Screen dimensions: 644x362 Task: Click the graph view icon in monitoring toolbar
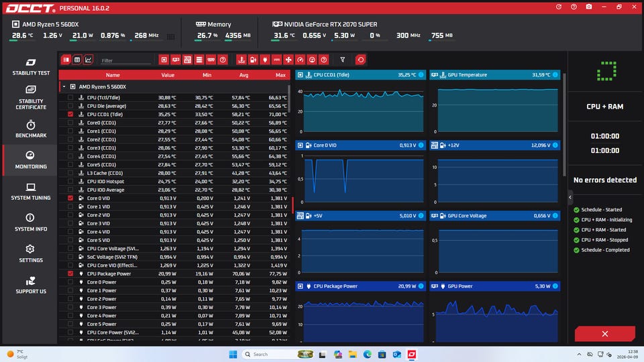click(x=89, y=60)
